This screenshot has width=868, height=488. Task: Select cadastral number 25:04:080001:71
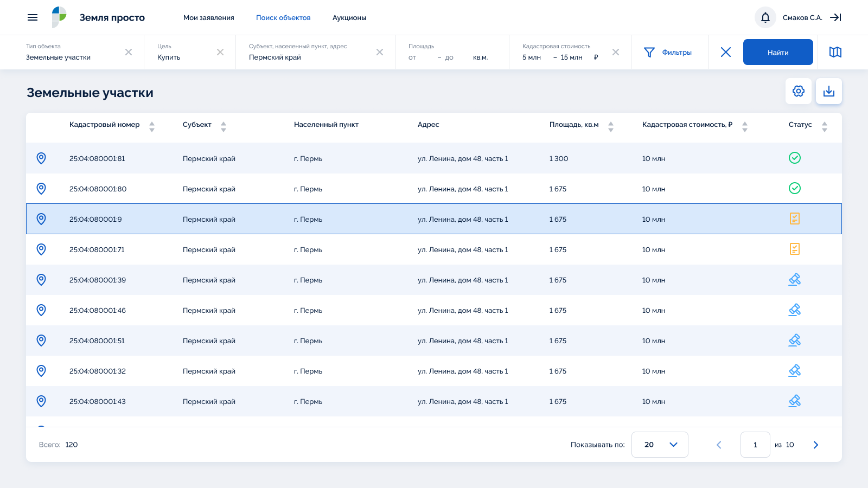click(x=97, y=250)
